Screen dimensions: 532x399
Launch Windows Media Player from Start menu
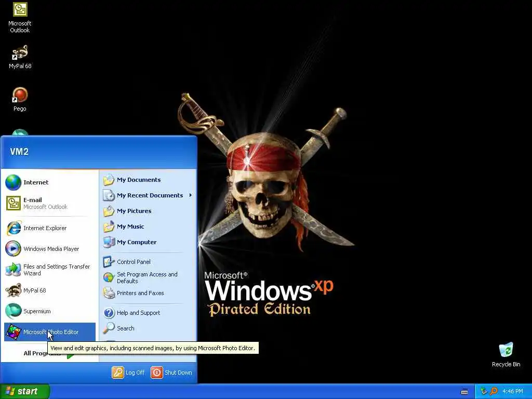click(x=50, y=249)
